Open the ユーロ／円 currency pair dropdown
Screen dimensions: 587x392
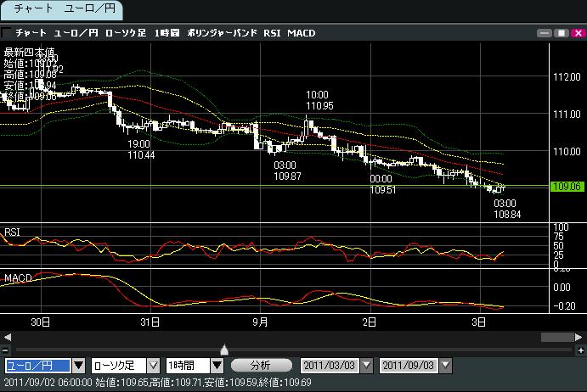tap(78, 366)
